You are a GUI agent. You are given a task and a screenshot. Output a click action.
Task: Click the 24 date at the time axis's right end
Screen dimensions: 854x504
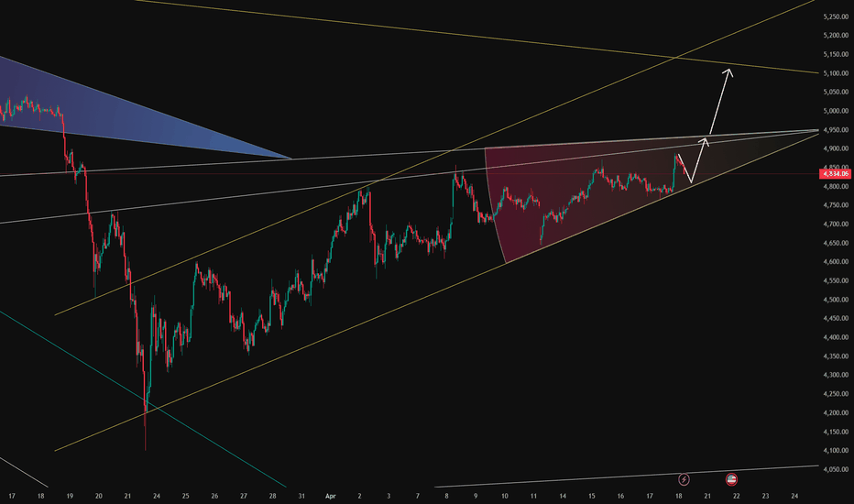click(x=794, y=496)
